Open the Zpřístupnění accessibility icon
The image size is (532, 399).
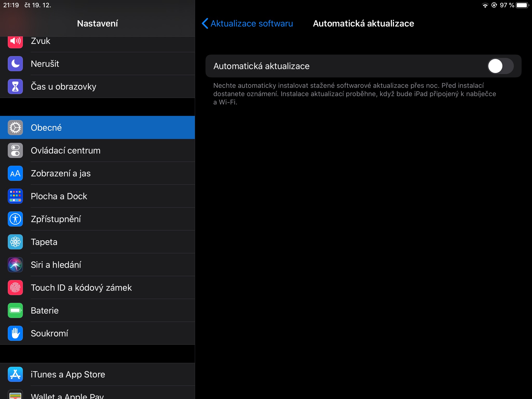coord(15,219)
